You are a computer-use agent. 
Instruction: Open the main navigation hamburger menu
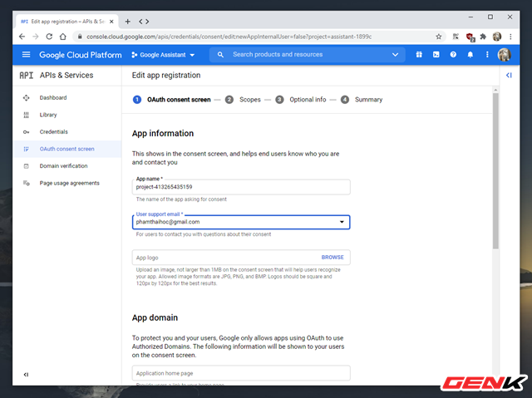26,55
